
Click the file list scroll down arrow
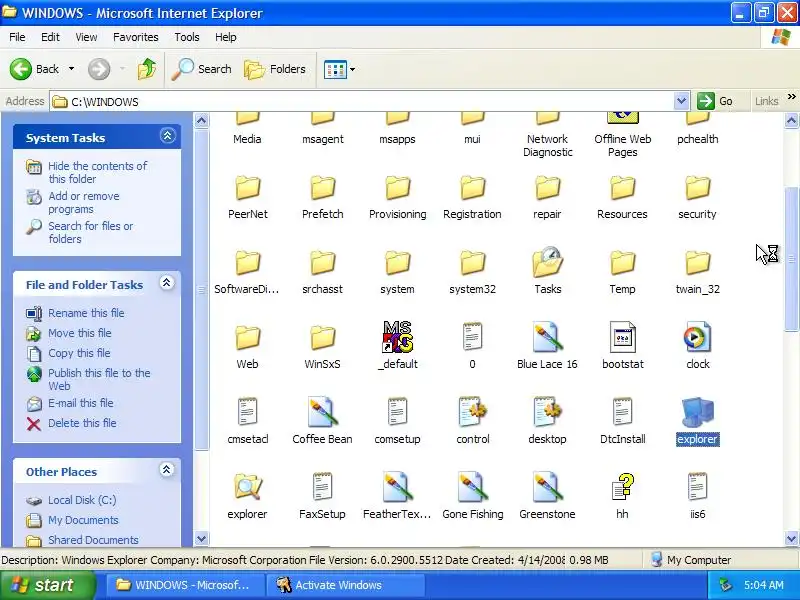coord(791,538)
